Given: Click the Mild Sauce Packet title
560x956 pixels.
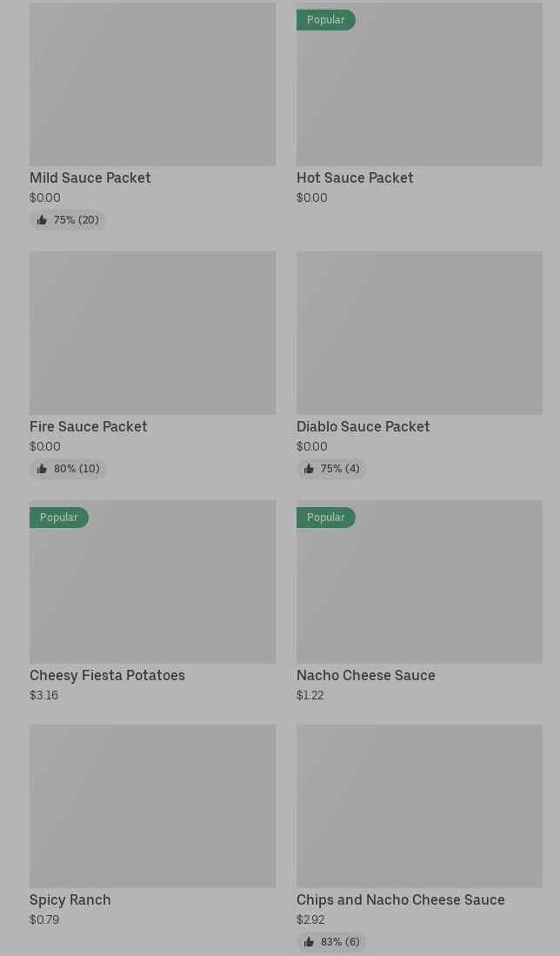Looking at the screenshot, I should pos(90,177).
